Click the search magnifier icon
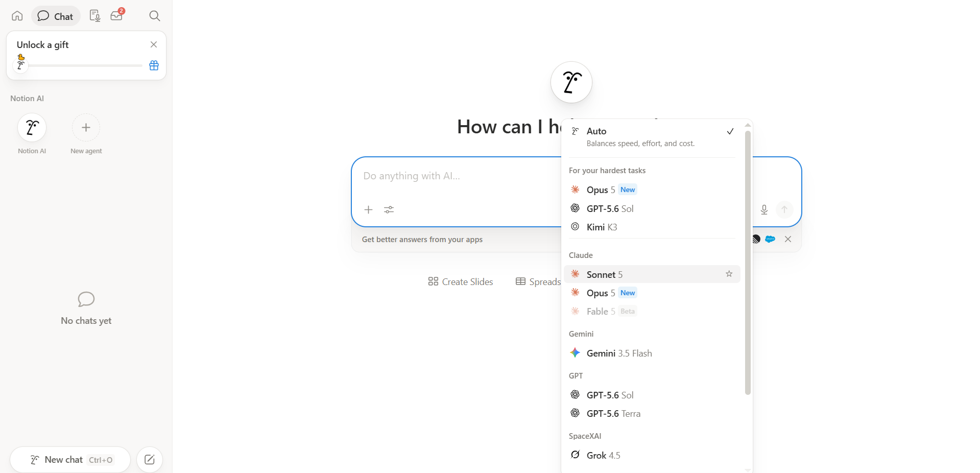Viewport: 980px width, 473px height. coord(155,16)
